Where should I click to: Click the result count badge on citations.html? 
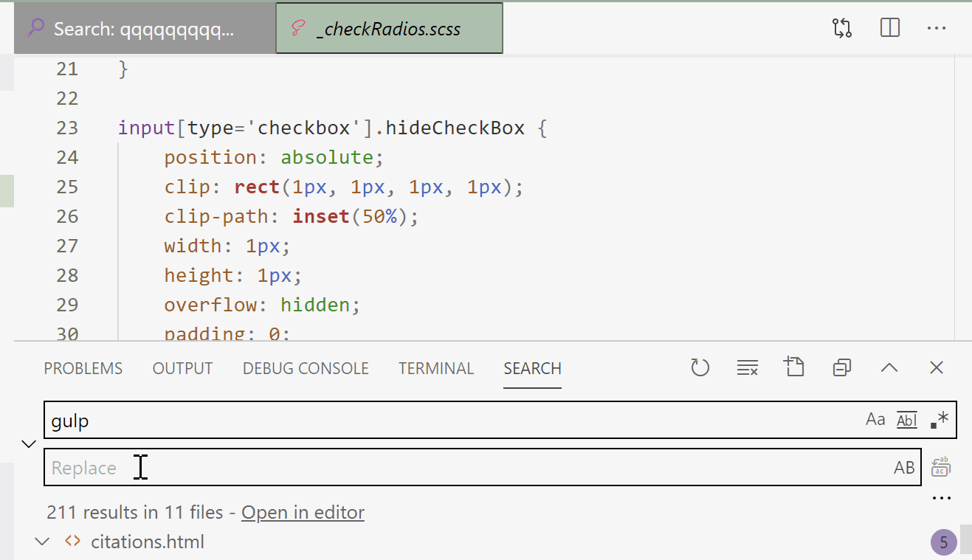click(943, 542)
